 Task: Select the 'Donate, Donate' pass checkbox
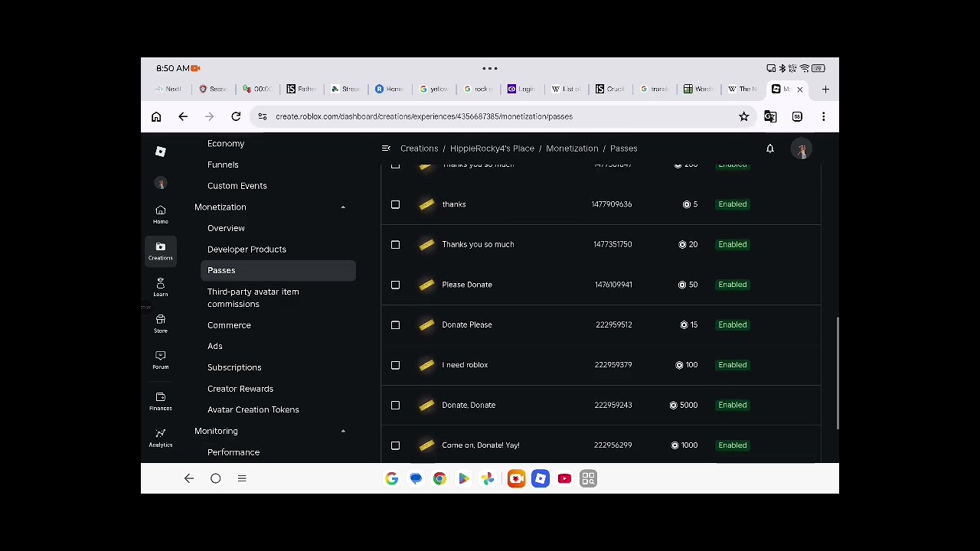click(395, 405)
